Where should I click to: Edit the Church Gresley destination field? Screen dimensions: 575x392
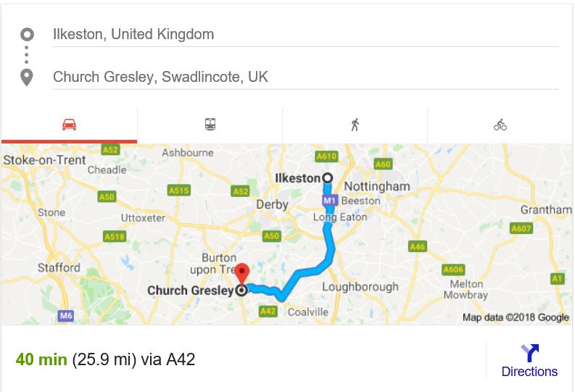click(x=305, y=77)
